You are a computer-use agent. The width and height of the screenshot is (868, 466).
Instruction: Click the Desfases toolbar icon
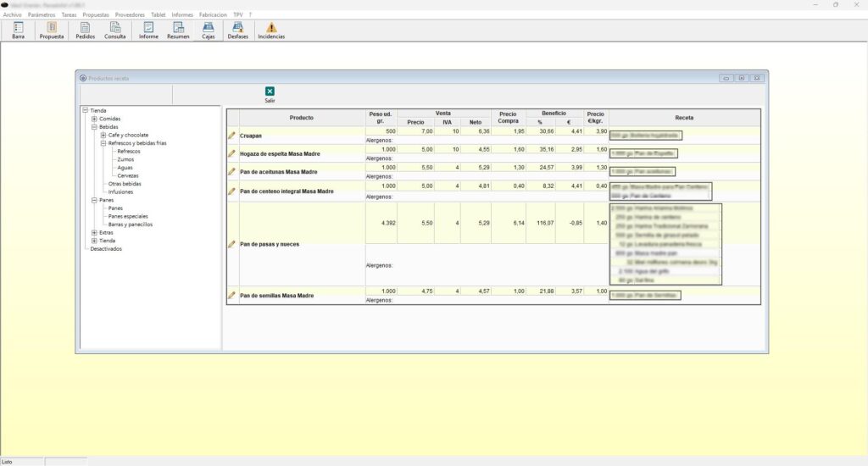(x=238, y=31)
